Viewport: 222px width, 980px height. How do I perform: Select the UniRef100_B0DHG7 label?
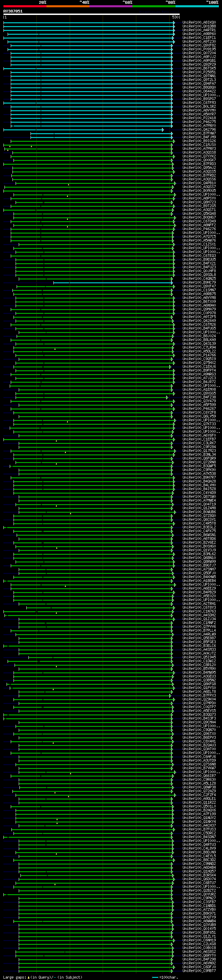[x=199, y=218]
